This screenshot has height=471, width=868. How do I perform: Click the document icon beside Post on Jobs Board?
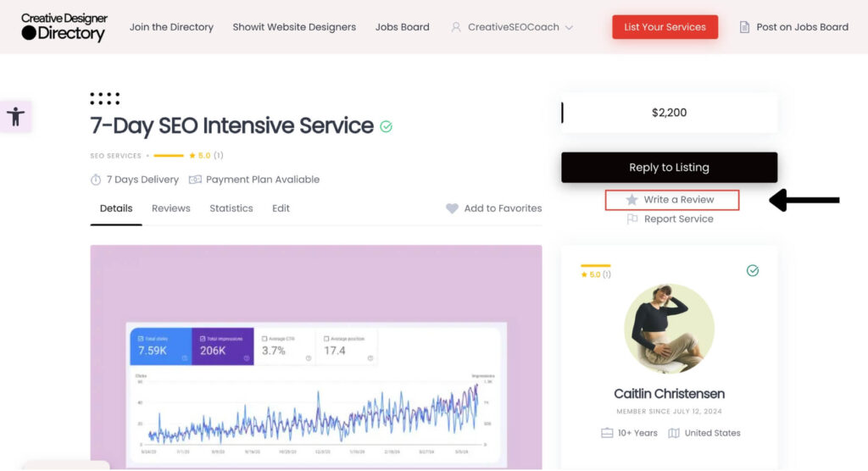pos(744,27)
